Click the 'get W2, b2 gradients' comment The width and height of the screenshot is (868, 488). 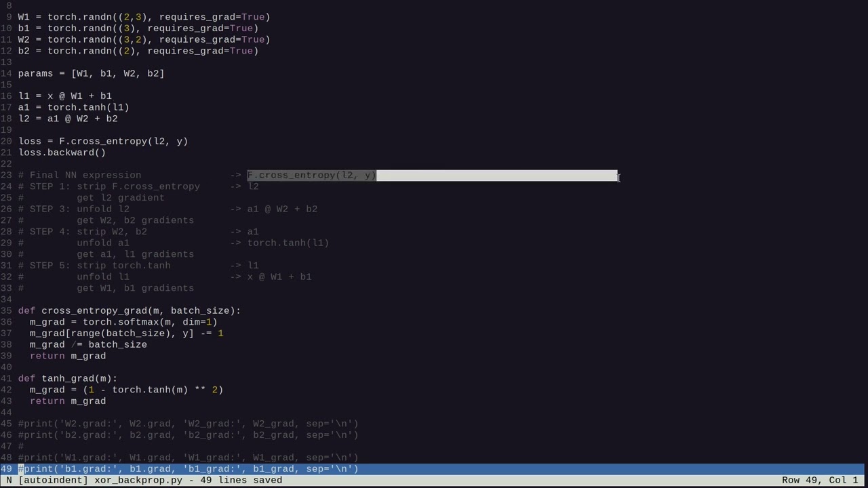click(136, 220)
